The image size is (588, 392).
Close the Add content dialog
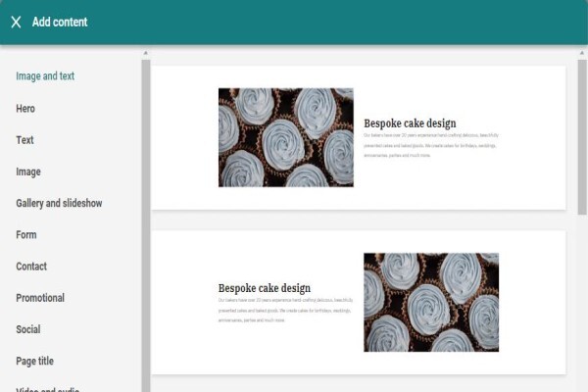tap(16, 23)
